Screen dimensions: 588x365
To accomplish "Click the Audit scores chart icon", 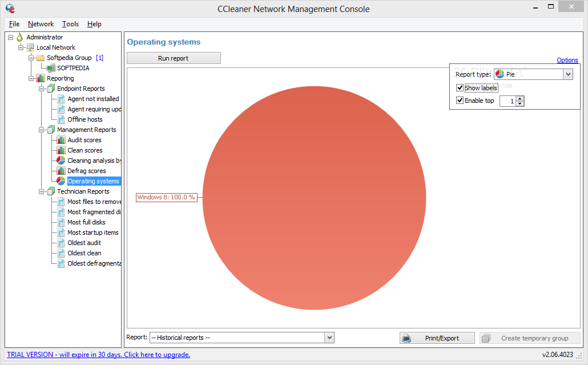I will (61, 140).
